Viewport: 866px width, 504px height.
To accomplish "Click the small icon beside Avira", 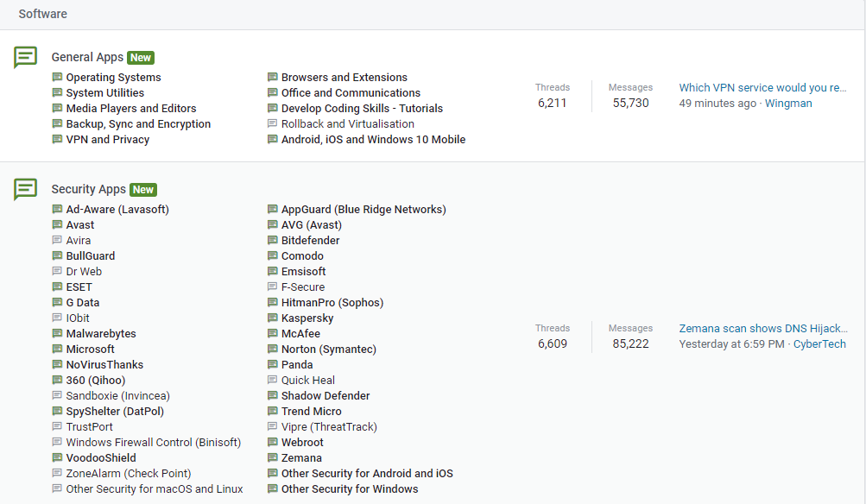I will [58, 241].
